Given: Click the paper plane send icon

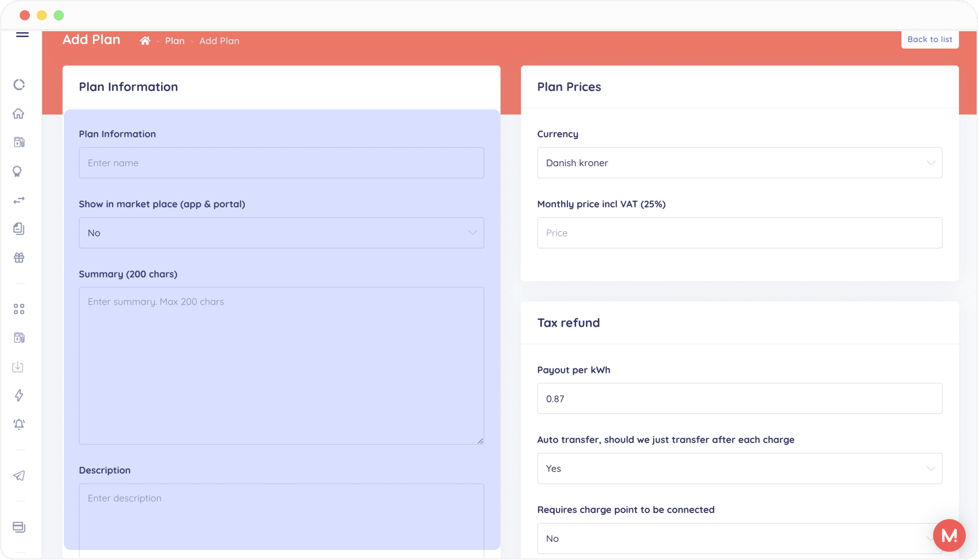Looking at the screenshot, I should click(19, 475).
